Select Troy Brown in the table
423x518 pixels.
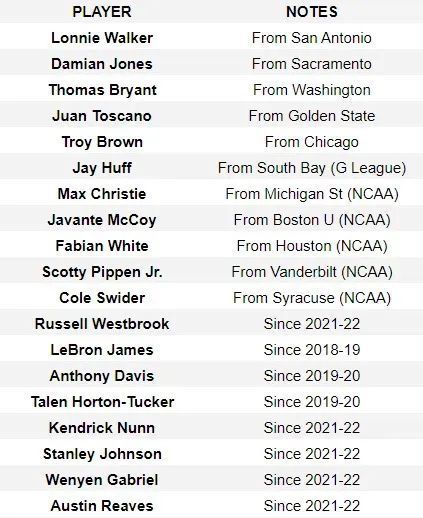point(102,142)
